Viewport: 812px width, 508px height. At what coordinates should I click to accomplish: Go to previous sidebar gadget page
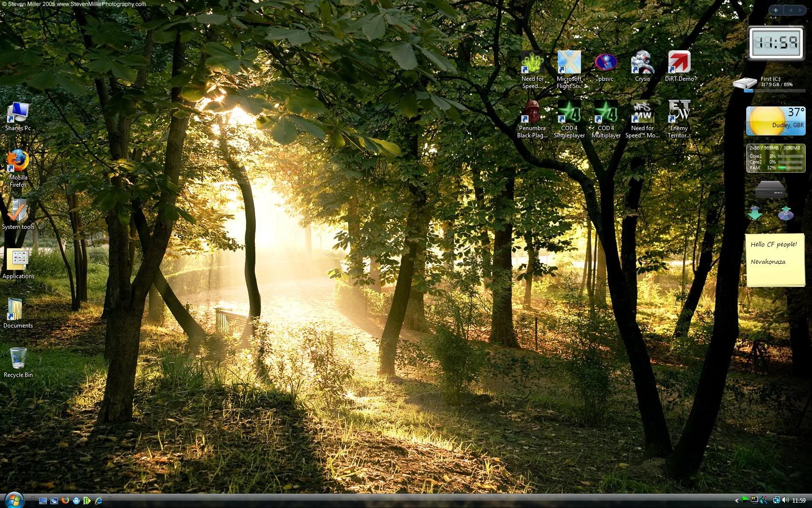791,10
